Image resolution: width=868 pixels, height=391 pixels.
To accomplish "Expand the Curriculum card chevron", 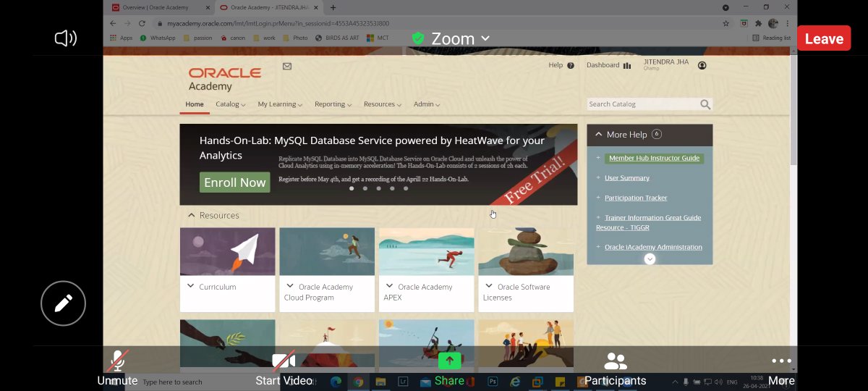I will [191, 286].
